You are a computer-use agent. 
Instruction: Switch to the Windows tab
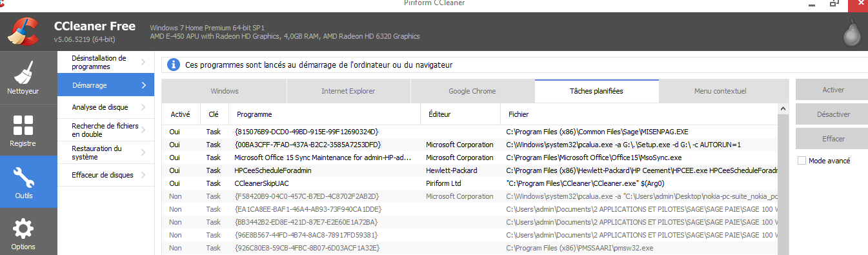[x=225, y=91]
